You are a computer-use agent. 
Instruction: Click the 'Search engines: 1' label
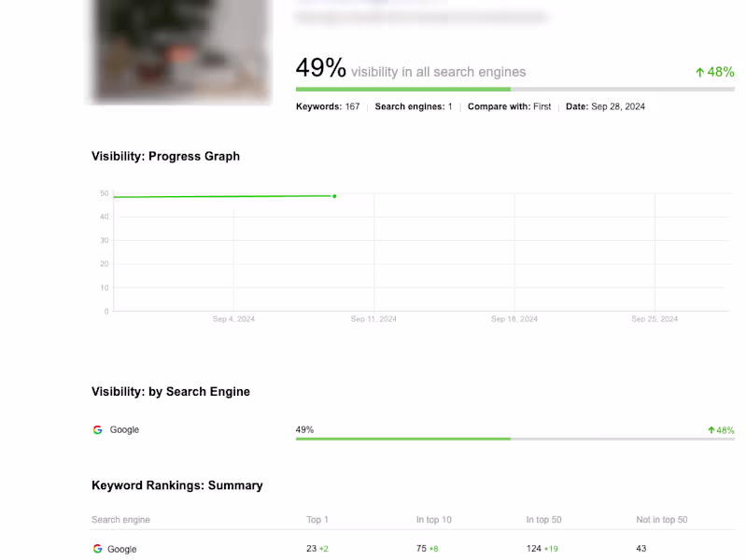[413, 107]
